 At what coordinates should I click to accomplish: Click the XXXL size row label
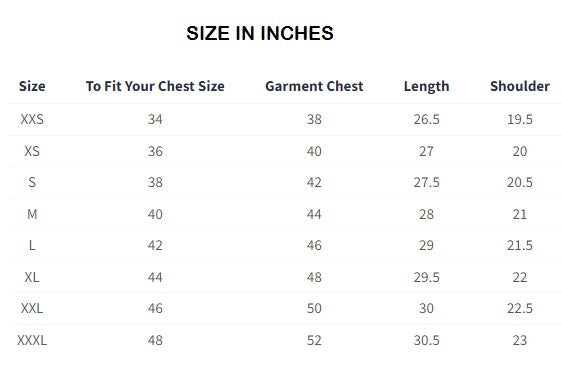pyautogui.click(x=32, y=340)
